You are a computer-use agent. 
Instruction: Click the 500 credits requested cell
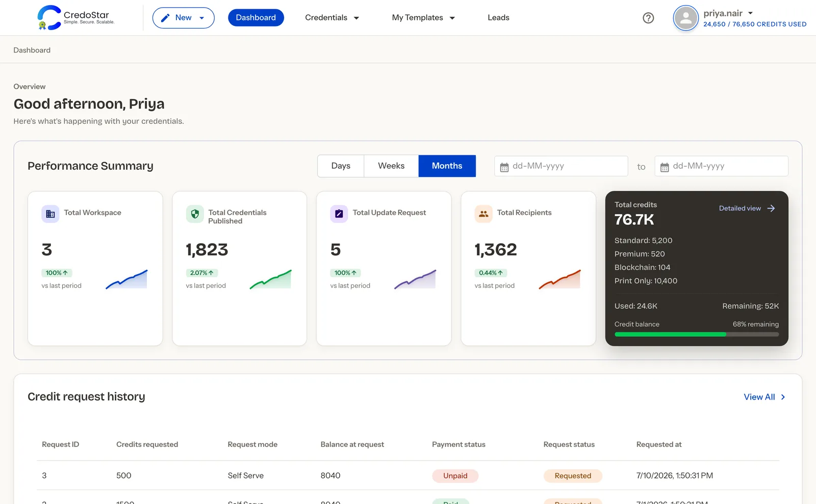point(124,475)
